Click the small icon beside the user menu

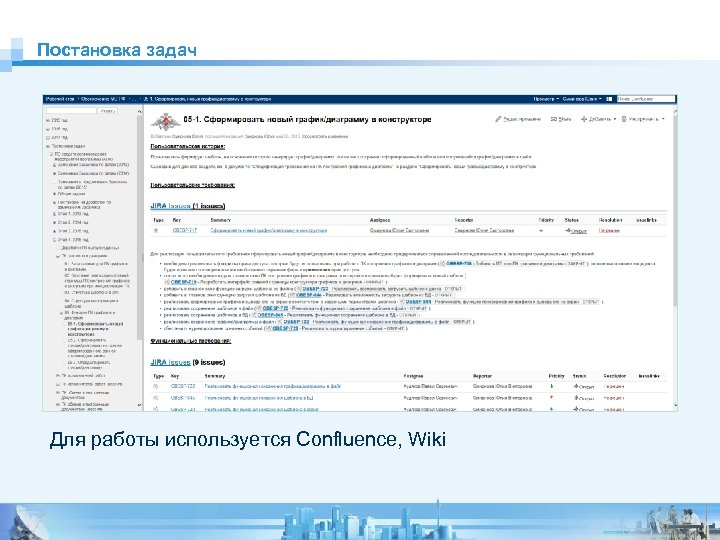click(x=609, y=99)
